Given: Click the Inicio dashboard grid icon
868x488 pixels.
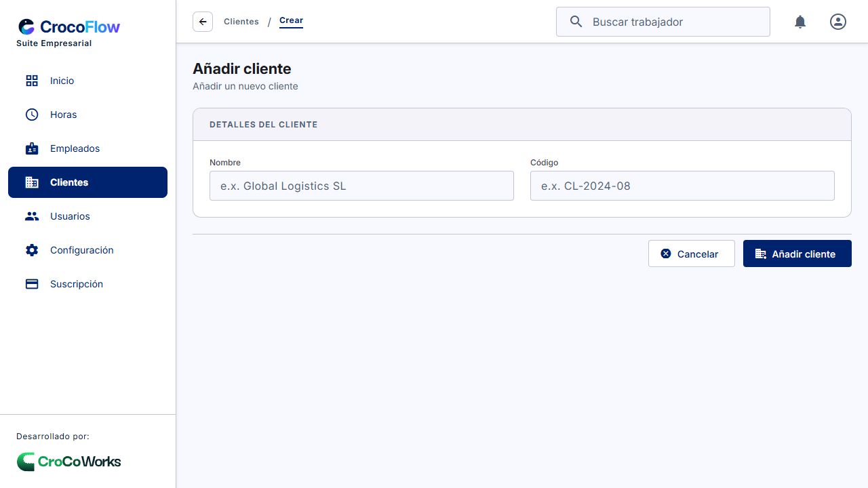Looking at the screenshot, I should coord(32,81).
